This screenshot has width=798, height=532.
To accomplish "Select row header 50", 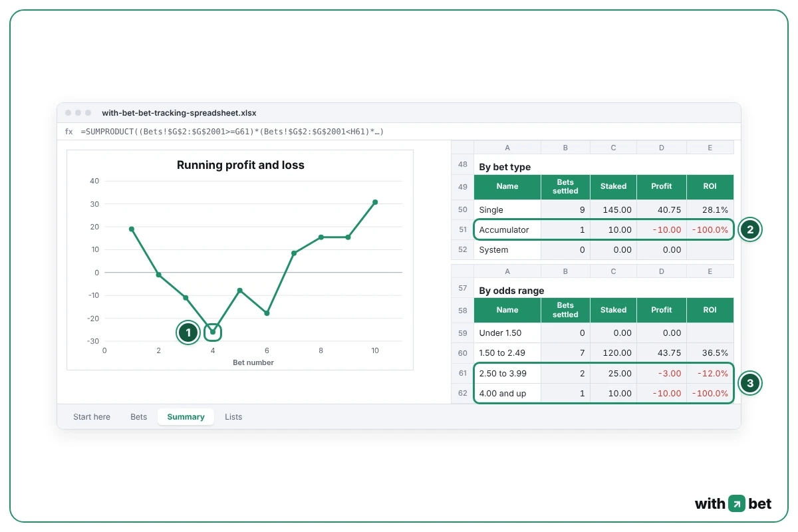I will [463, 210].
